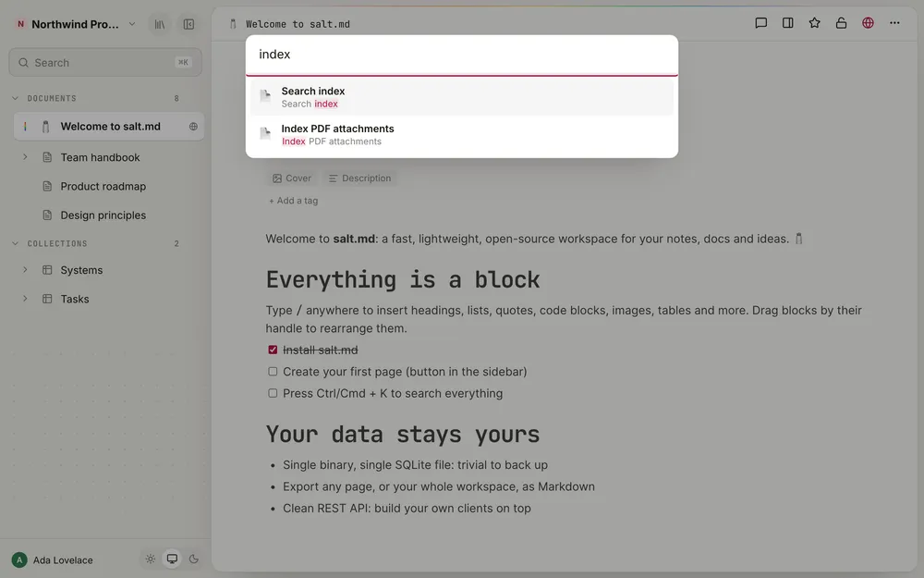Click the Single binary, single SQLite file bullet
This screenshot has height=578, width=924.
(415, 465)
